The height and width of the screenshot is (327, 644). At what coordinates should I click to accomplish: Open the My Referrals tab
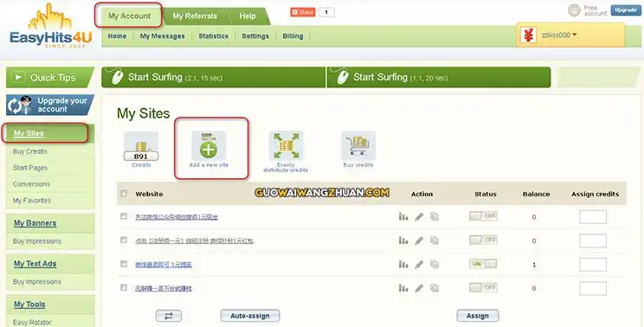point(195,16)
